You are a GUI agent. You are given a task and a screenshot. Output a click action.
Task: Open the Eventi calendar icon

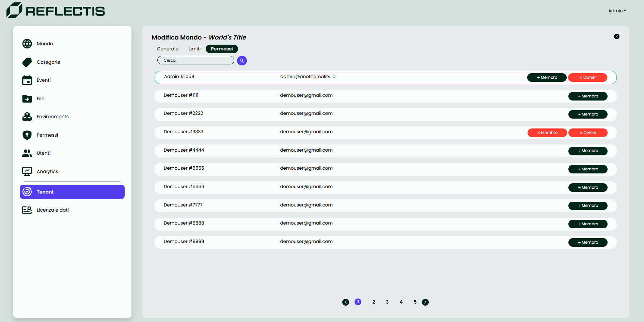pyautogui.click(x=27, y=80)
